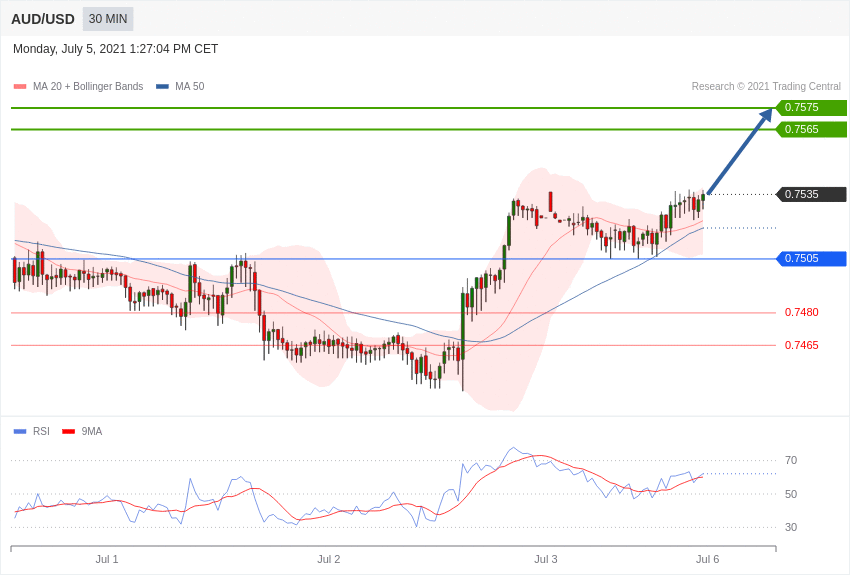Screen dimensions: 850x576
Task: Click the MA 50 legend label
Action: tap(190, 87)
